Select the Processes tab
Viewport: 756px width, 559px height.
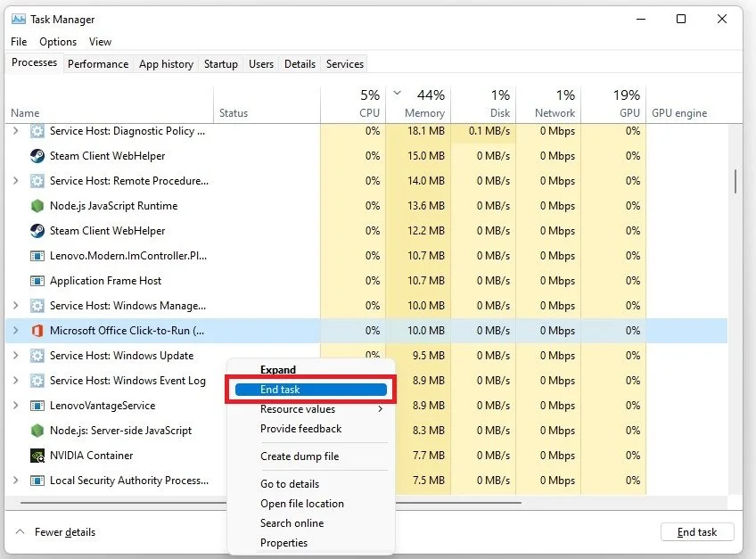[34, 62]
